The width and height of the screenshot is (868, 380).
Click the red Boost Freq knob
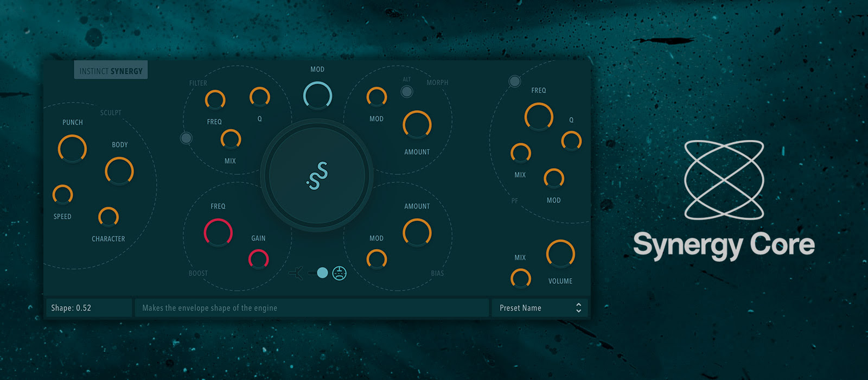[218, 232]
